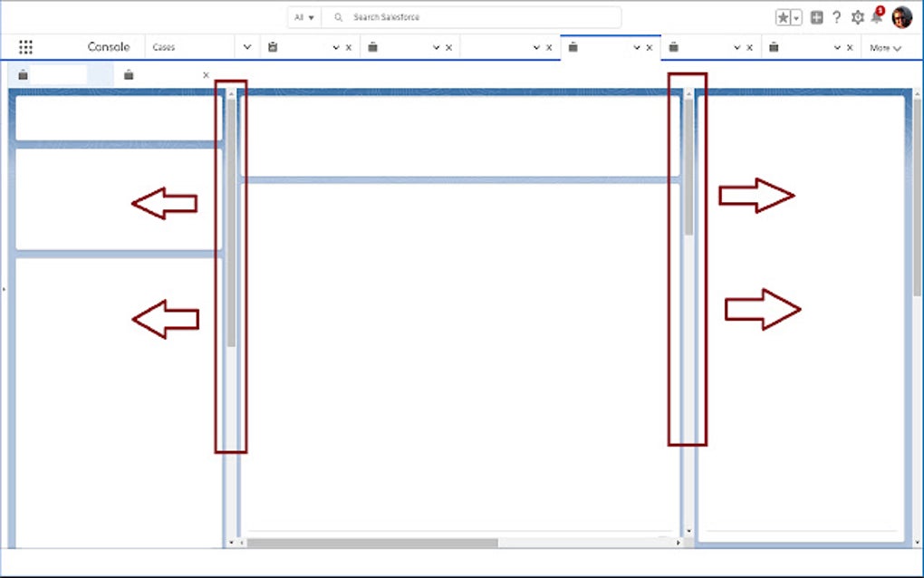Expand the All search scope dropdown
The height and width of the screenshot is (578, 924).
click(304, 18)
